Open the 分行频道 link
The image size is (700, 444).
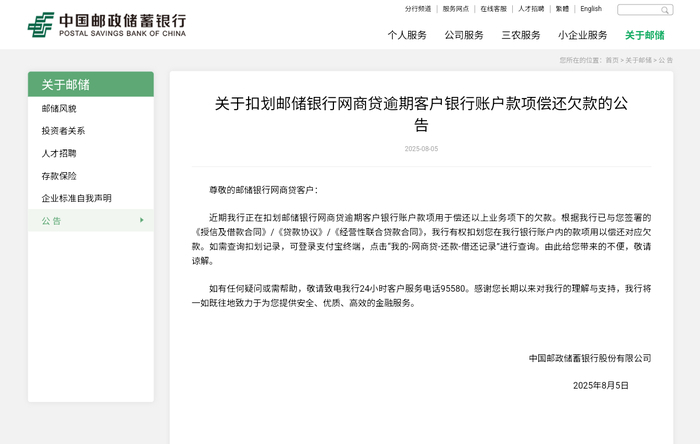point(418,9)
